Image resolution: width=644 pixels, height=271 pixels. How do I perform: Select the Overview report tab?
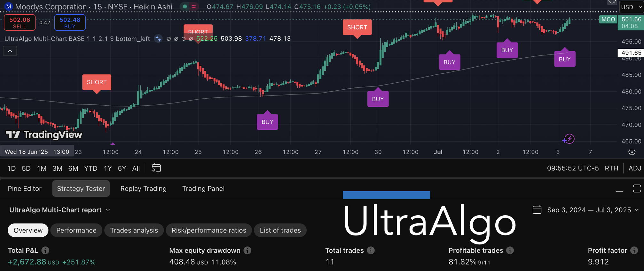point(28,230)
